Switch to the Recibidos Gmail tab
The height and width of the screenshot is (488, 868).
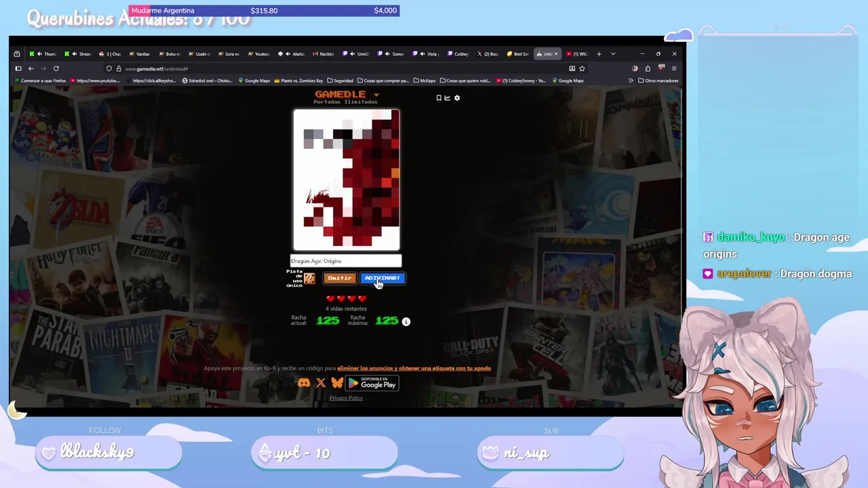[323, 54]
